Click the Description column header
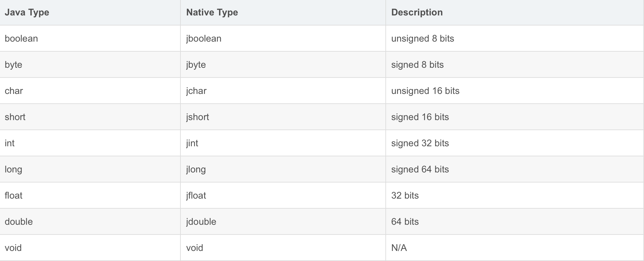The height and width of the screenshot is (261, 644). (417, 12)
